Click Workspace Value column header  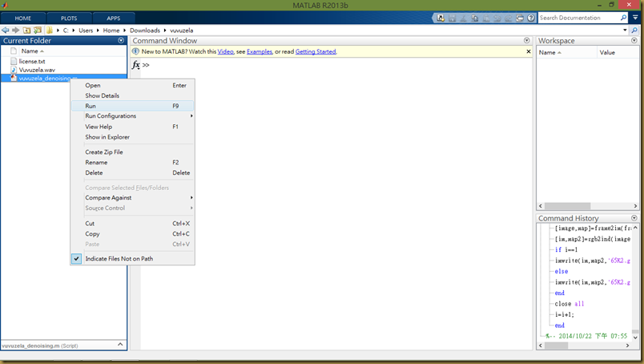(x=618, y=52)
